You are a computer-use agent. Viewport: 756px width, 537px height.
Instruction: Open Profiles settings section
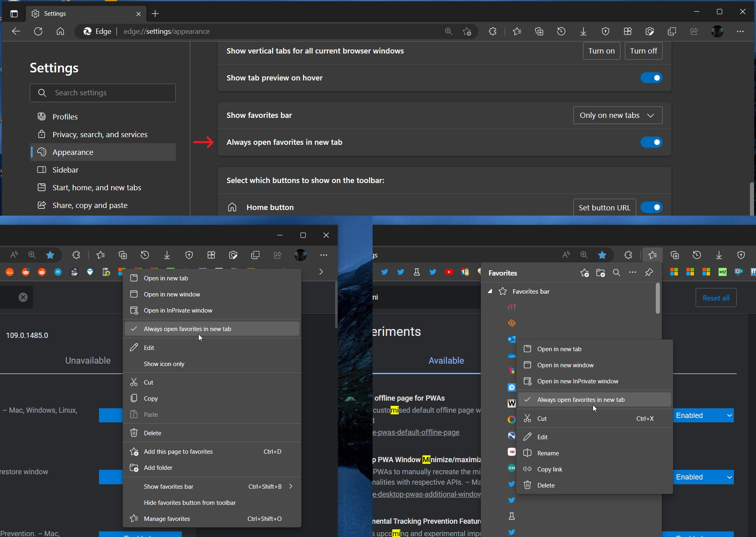[x=103, y=117]
